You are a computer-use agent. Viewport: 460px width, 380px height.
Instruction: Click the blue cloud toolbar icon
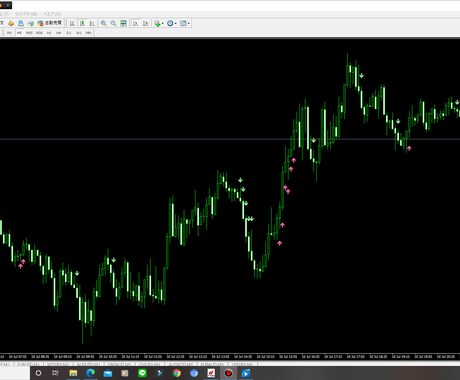click(21, 23)
